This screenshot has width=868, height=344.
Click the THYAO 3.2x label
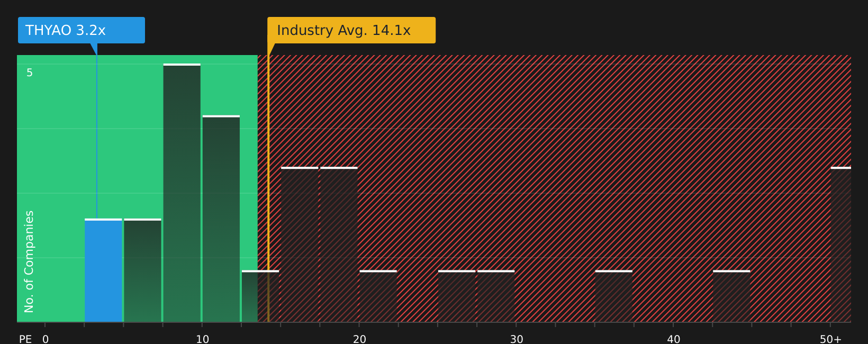(x=82, y=30)
